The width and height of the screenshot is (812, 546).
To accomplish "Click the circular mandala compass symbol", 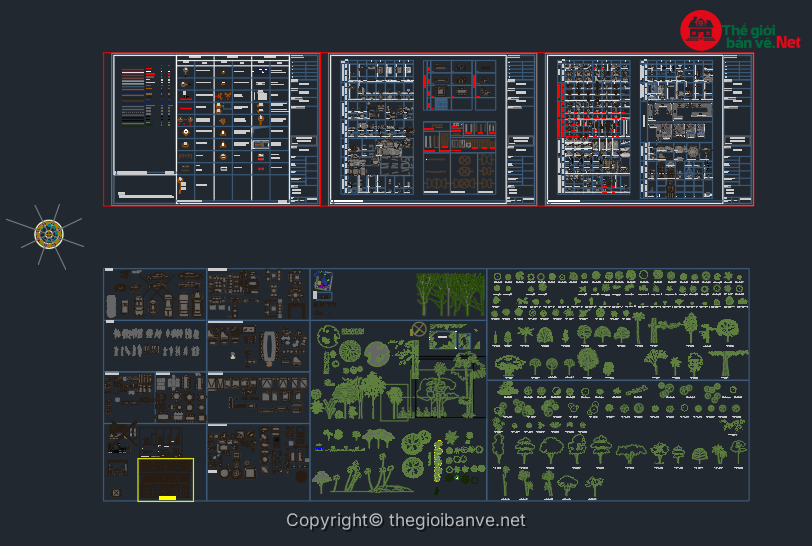I will click(x=49, y=234).
